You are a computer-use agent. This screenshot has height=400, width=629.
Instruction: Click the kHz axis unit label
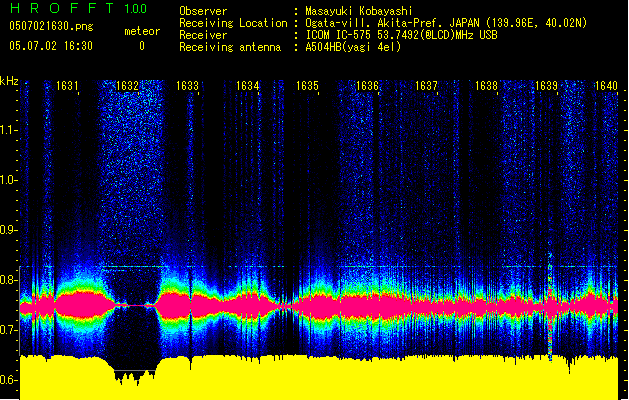pyautogui.click(x=9, y=81)
